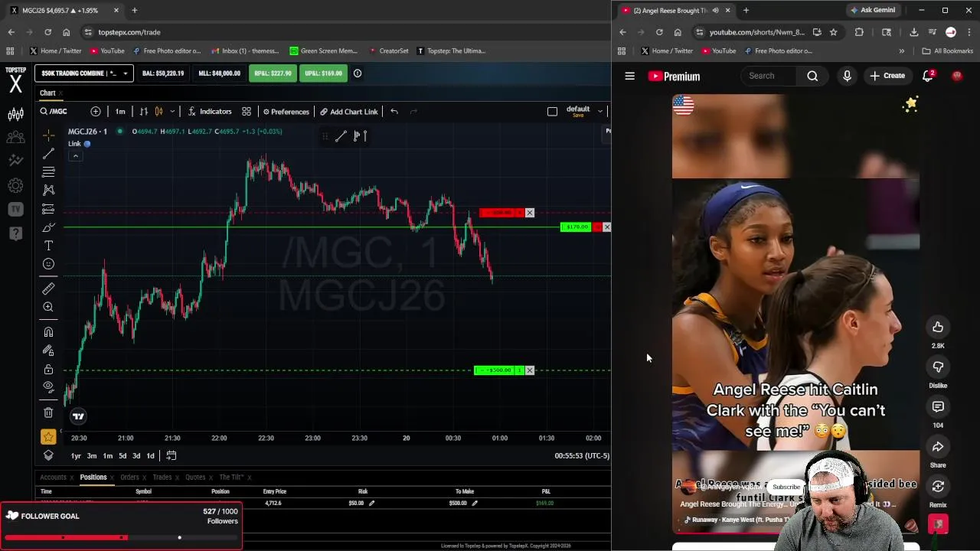Open the account info circle icon
The width and height of the screenshot is (980, 551).
tap(358, 73)
